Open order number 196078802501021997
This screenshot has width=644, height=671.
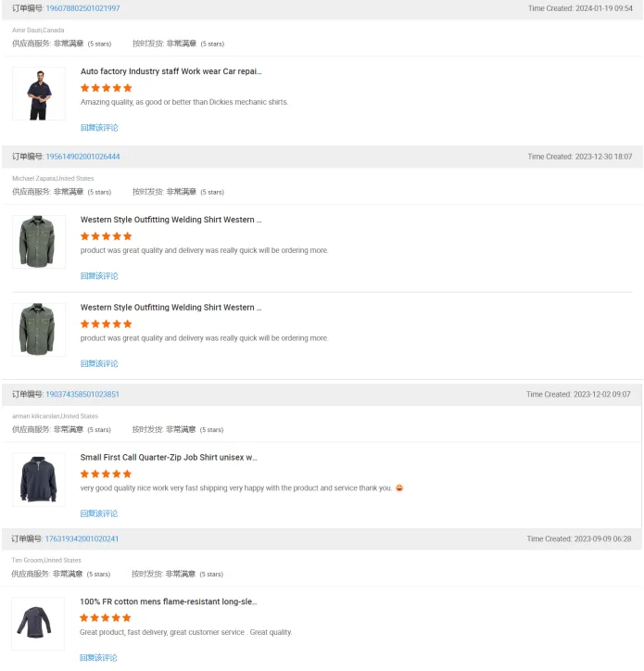pos(82,8)
